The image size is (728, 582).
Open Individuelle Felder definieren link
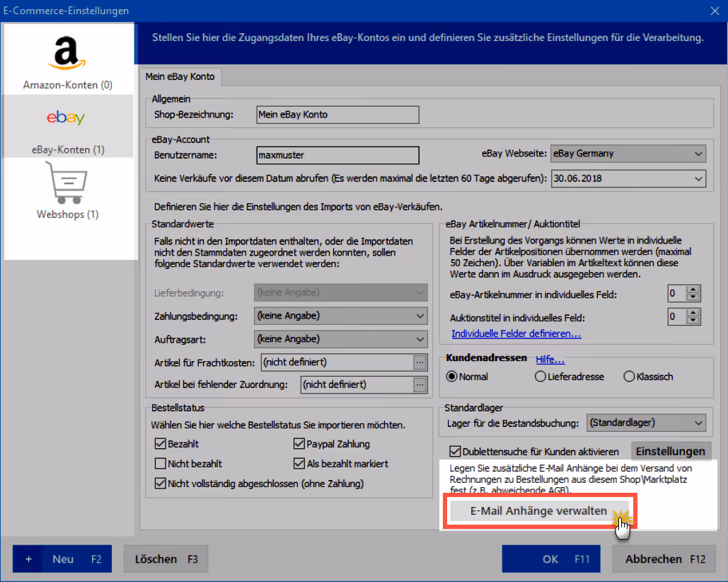coord(516,333)
